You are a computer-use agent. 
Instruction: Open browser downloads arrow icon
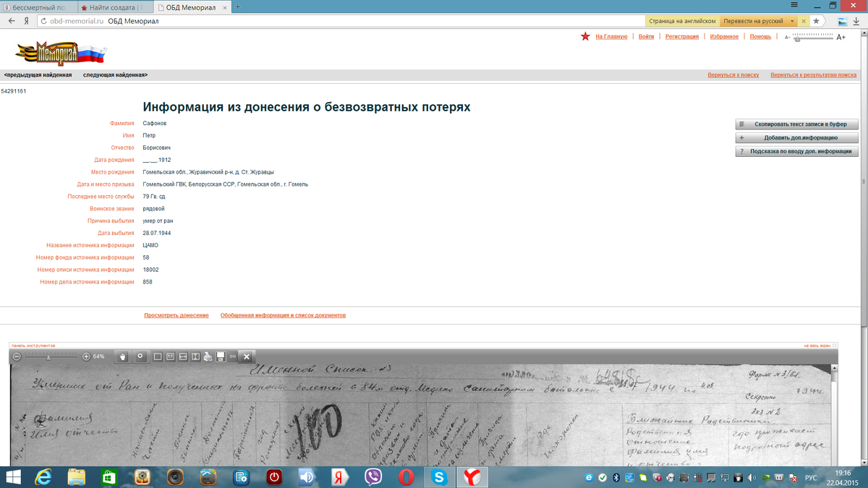(856, 21)
